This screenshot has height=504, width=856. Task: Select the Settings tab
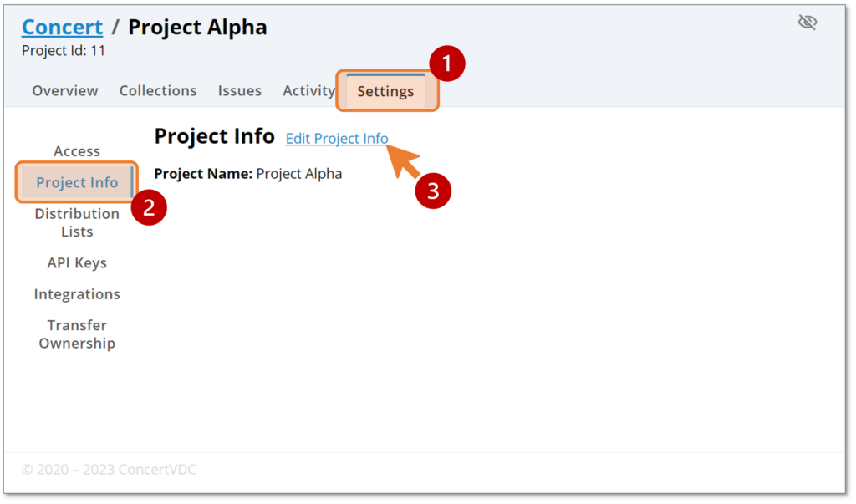[x=385, y=91]
